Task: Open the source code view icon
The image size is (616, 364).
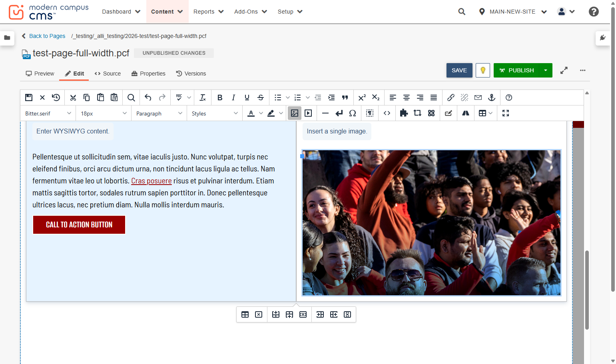Action: point(387,113)
